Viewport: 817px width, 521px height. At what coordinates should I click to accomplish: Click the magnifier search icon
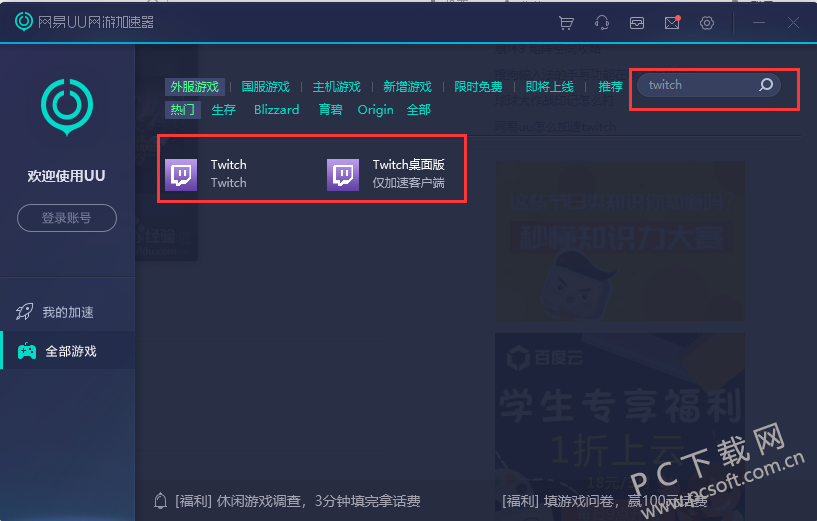pyautogui.click(x=766, y=85)
